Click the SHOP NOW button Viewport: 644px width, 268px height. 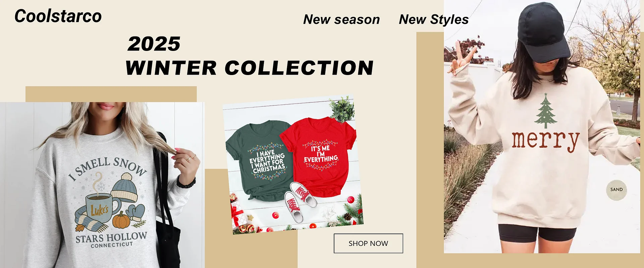point(368,243)
